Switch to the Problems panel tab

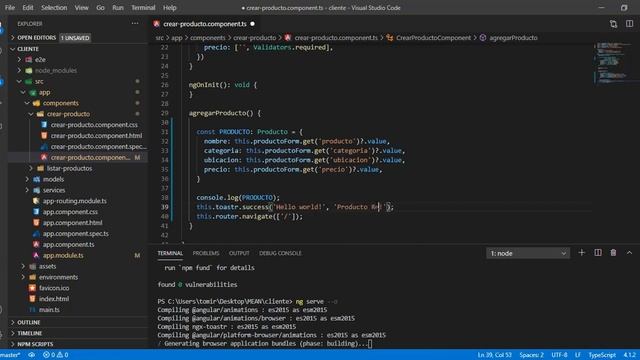click(x=206, y=253)
